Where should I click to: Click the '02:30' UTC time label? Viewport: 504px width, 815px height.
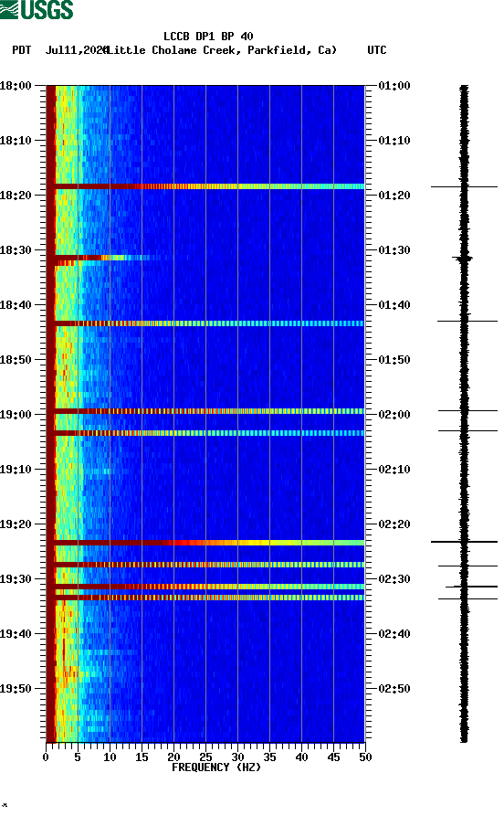pyautogui.click(x=394, y=579)
